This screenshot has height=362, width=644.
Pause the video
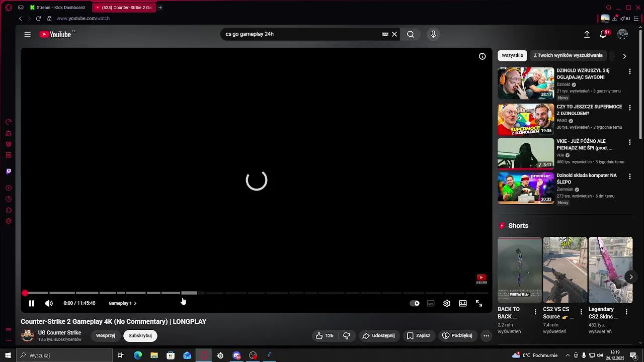(31, 303)
